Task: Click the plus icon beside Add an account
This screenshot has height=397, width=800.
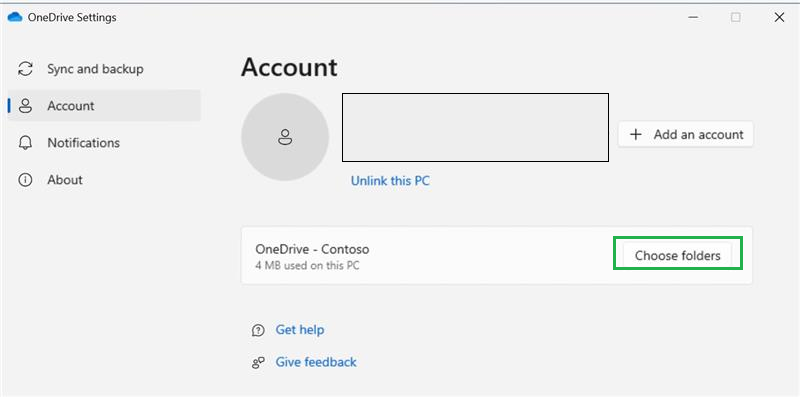Action: click(636, 134)
